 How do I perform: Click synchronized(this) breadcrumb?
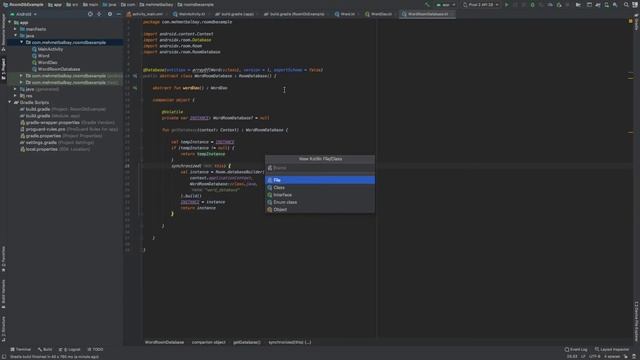(290, 342)
